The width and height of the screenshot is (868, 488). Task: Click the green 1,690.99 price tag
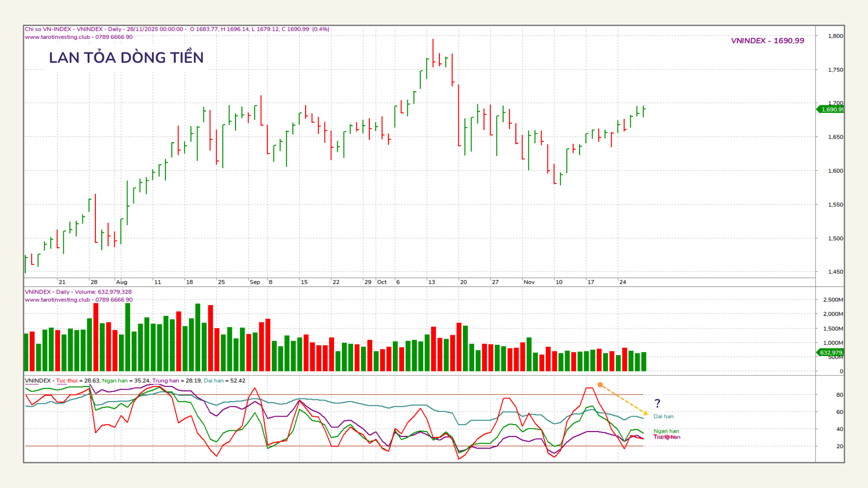click(x=831, y=109)
